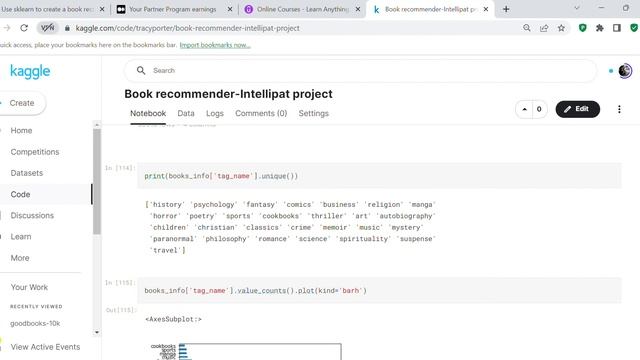Viewport: 640px width, 360px height.
Task: Open Discussions in sidebar
Action: coord(32,216)
